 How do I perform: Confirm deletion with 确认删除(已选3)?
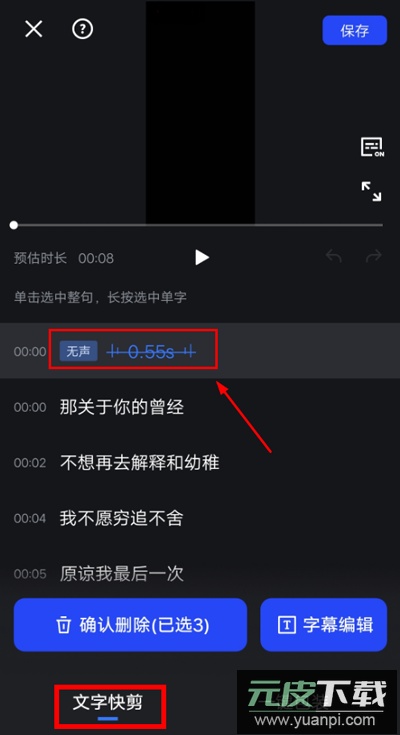pyautogui.click(x=130, y=625)
